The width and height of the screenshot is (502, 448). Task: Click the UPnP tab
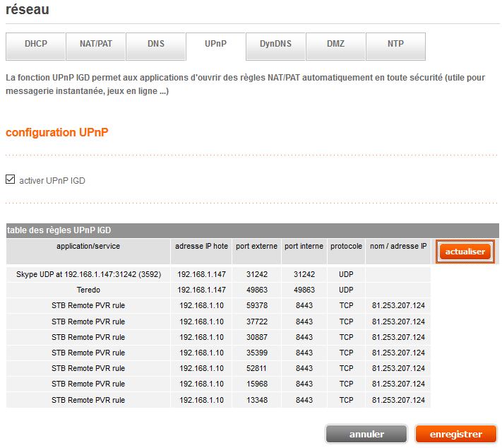pos(215,44)
